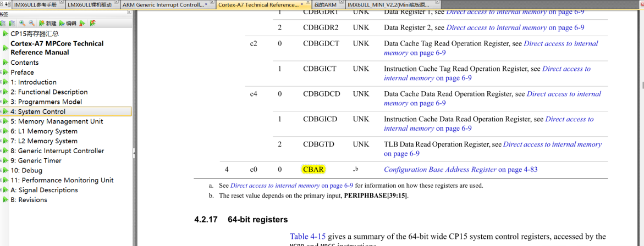644x246 pixels.
Task: Expand the 2: Functional Description node
Action: [1, 92]
